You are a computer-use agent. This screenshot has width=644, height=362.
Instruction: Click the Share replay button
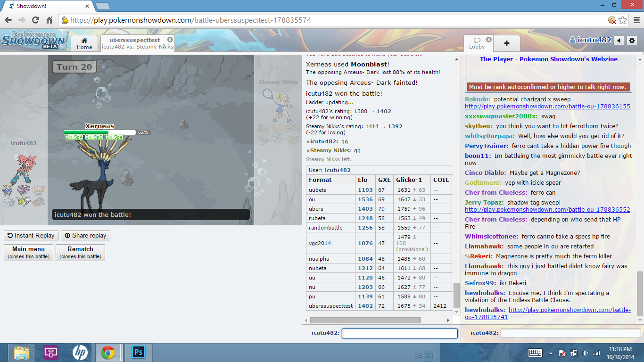click(85, 235)
